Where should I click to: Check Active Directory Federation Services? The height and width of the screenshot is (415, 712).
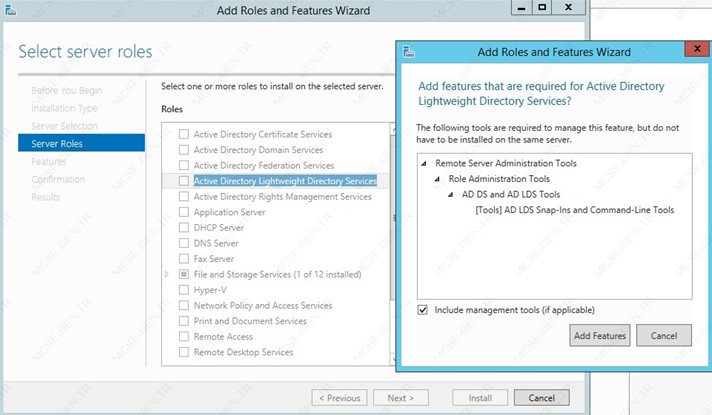point(183,165)
